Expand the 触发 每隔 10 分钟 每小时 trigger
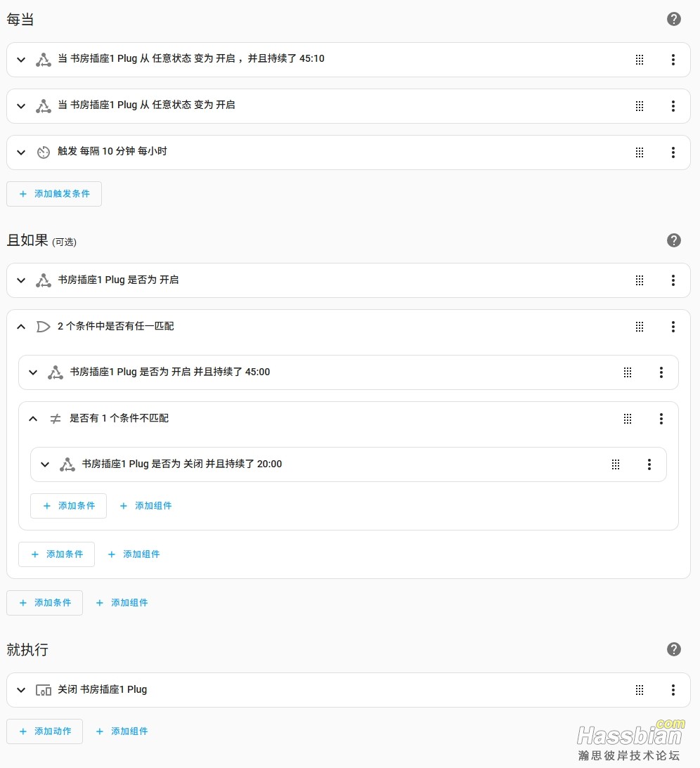Screen dimensions: 700x768 tap(21, 152)
